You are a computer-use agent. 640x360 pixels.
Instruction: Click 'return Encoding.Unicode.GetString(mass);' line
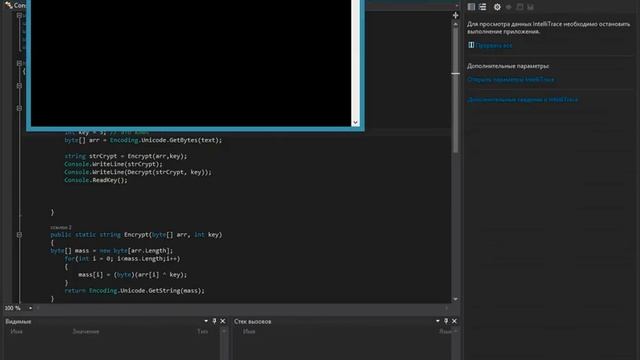pyautogui.click(x=135, y=291)
